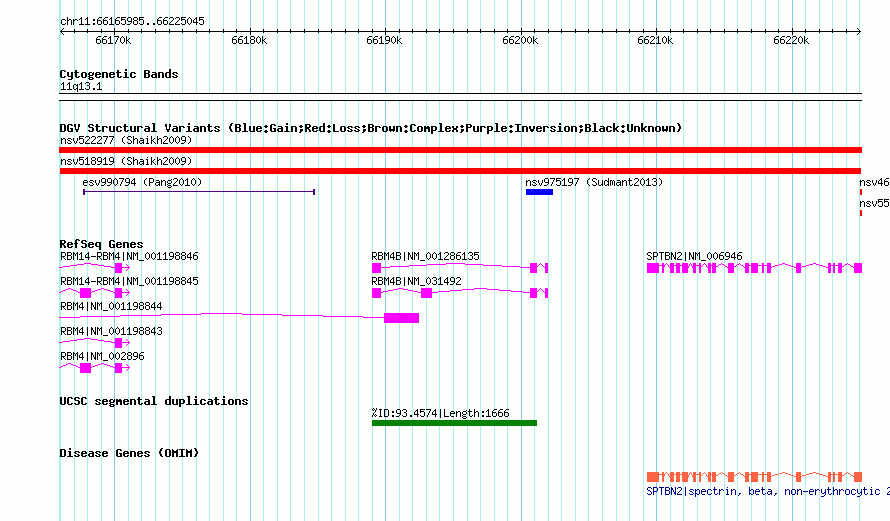Click the RBM4|NM_002896 gene label
The height and width of the screenshot is (521, 890).
click(102, 356)
